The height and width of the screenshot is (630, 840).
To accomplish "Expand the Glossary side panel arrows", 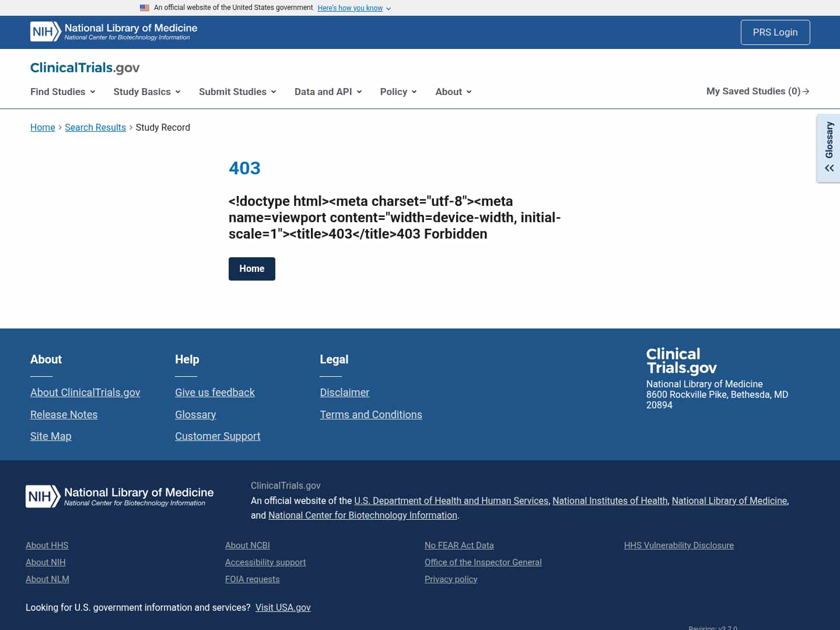I will (x=829, y=168).
